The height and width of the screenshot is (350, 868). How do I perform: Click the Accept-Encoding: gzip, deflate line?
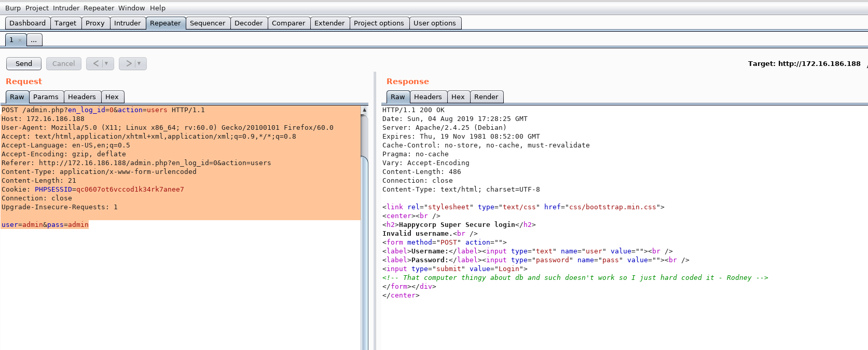point(64,154)
